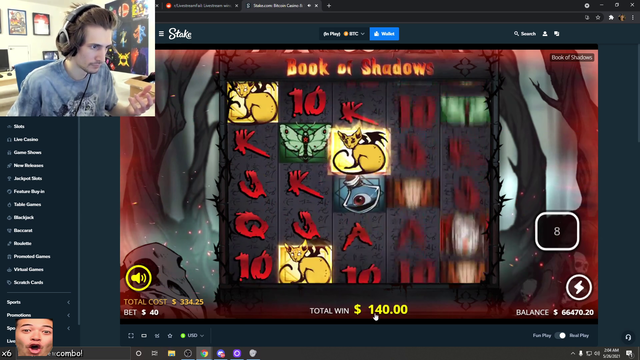Open the OBS icon on taskbar
The height and width of the screenshot is (360, 640).
188,353
